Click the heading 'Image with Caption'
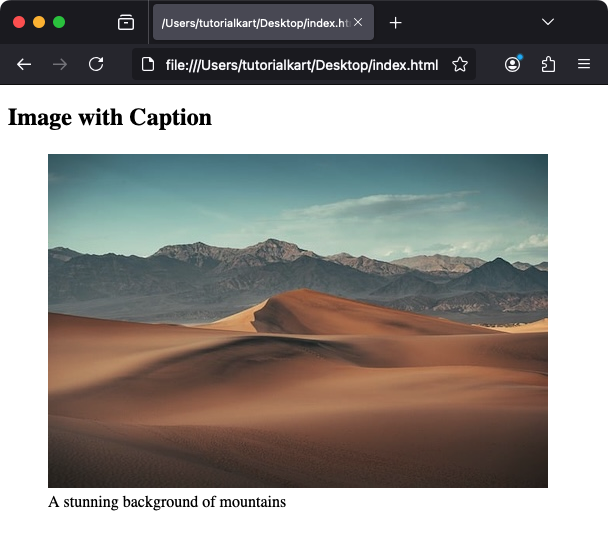The height and width of the screenshot is (541, 608). coord(110,118)
